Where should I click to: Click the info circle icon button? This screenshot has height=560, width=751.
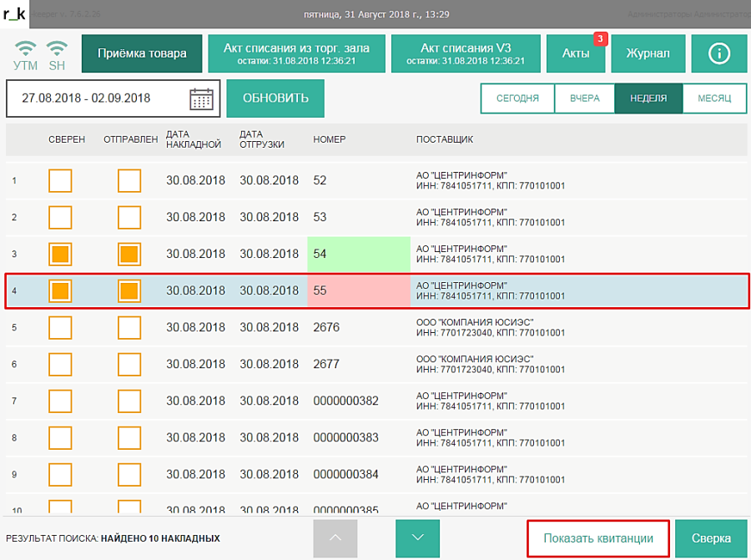click(718, 53)
